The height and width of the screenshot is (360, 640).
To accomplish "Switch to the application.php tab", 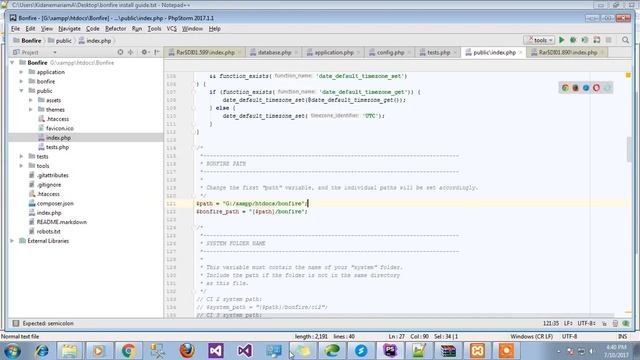I will point(333,52).
